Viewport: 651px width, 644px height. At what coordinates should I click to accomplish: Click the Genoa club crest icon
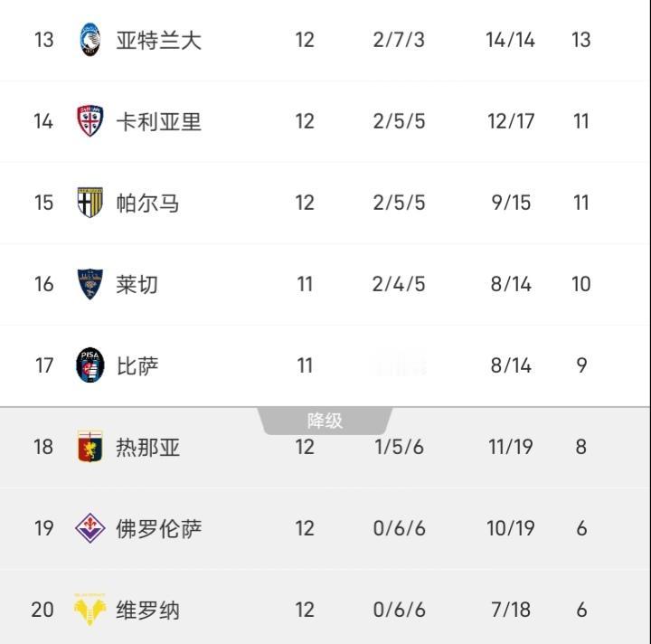[x=90, y=447]
